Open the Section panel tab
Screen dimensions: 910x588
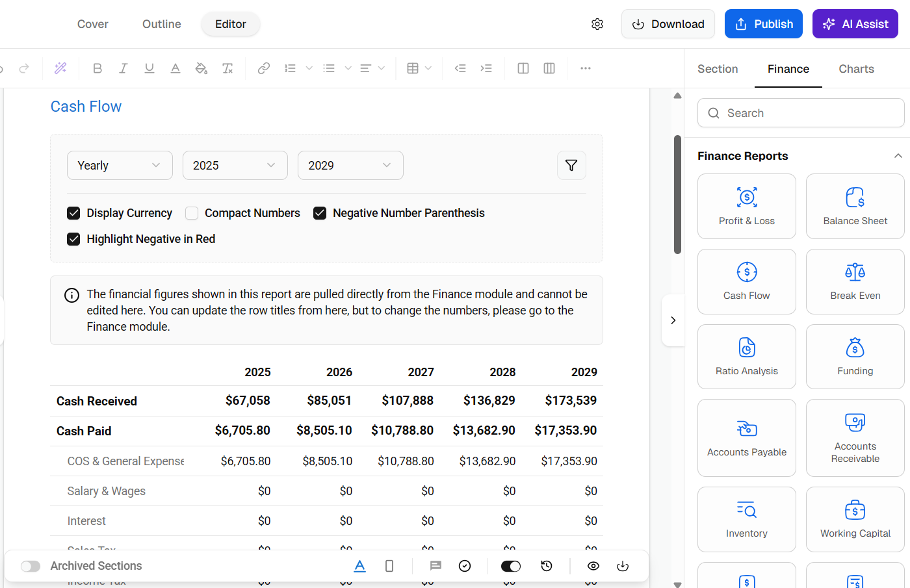[718, 69]
